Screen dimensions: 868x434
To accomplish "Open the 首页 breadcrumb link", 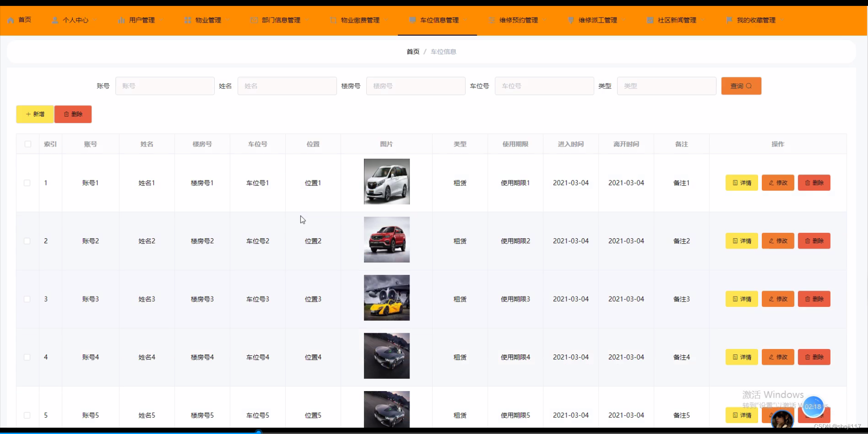I will pos(413,52).
